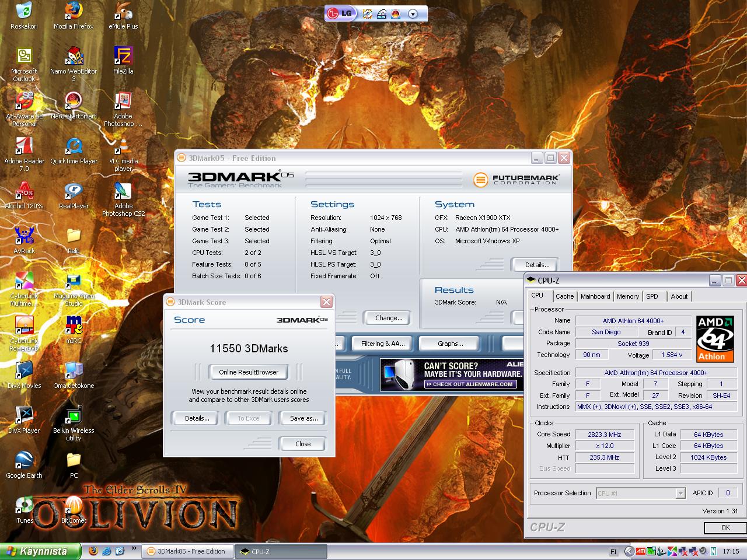The width and height of the screenshot is (747, 560).
Task: Open Google Earth desktop shortcut
Action: click(x=24, y=465)
